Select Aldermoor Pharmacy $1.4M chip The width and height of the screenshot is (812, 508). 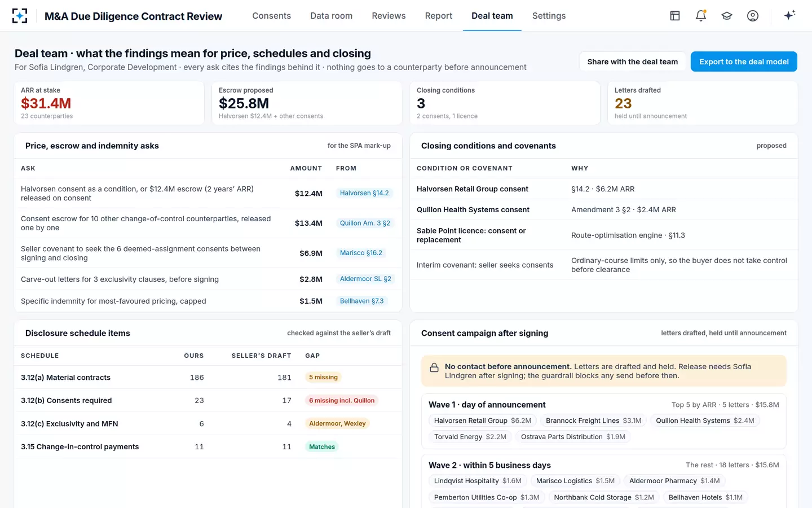(674, 481)
